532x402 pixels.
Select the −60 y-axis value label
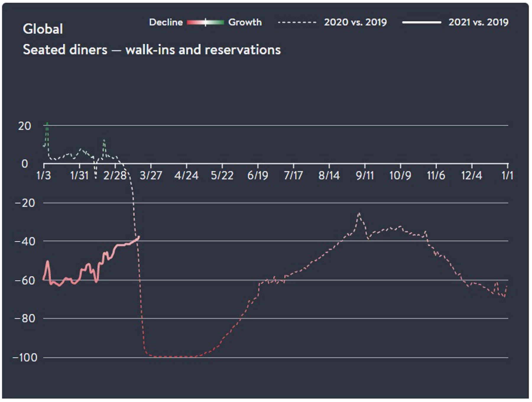25,280
